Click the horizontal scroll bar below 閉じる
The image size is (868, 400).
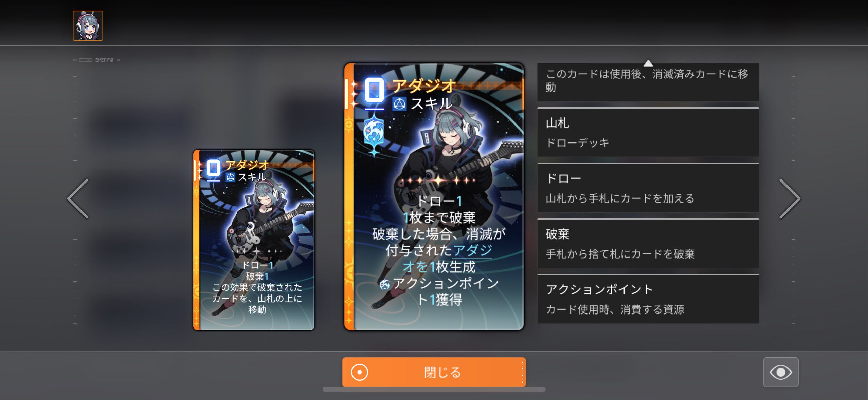(434, 389)
